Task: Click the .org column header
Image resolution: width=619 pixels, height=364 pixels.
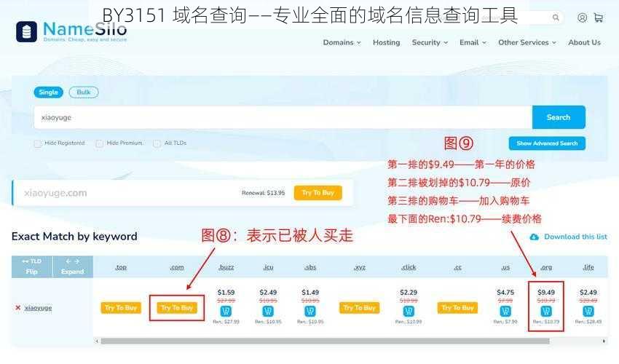Action: pos(546,267)
